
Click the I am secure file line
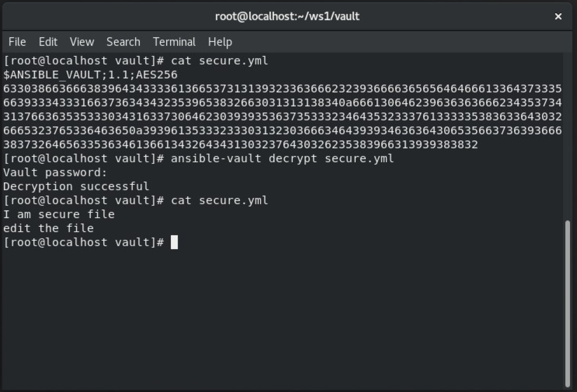coord(59,214)
